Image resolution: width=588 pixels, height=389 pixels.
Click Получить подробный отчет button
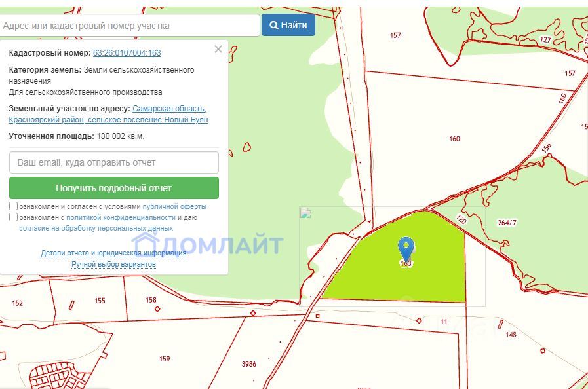(x=114, y=188)
